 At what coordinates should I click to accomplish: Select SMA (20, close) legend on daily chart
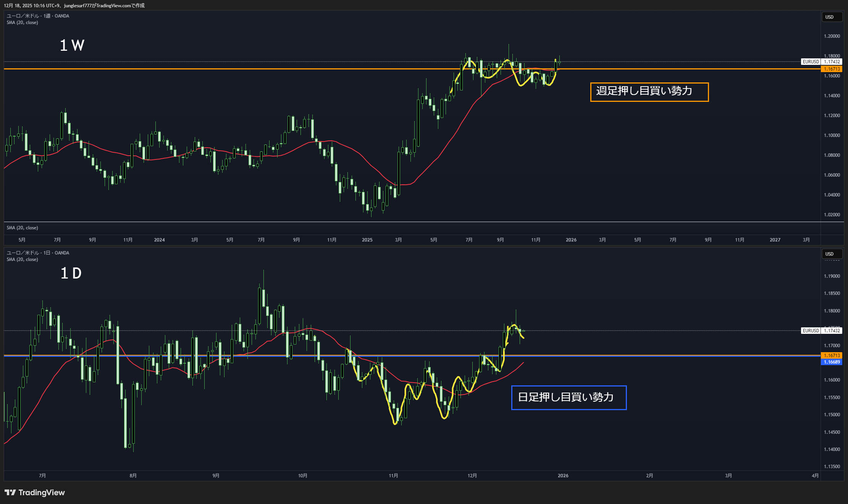click(x=22, y=259)
